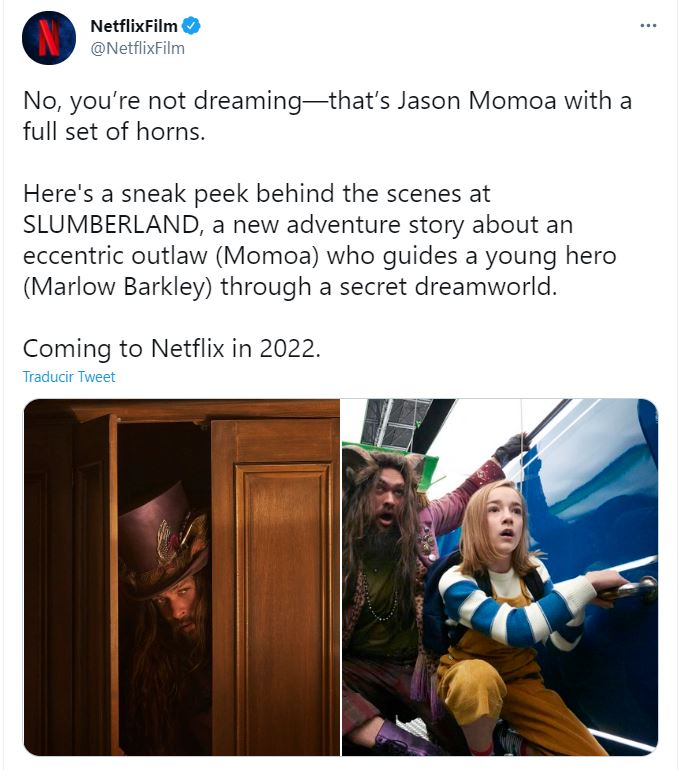The height and width of the screenshot is (776, 679).
Task: Click the "Coming to Netflix in 2022." line
Action: tap(172, 348)
